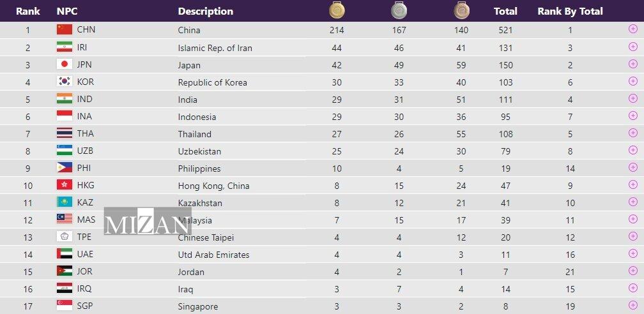Click the India flag icon
This screenshot has width=644, height=314.
[64, 99]
